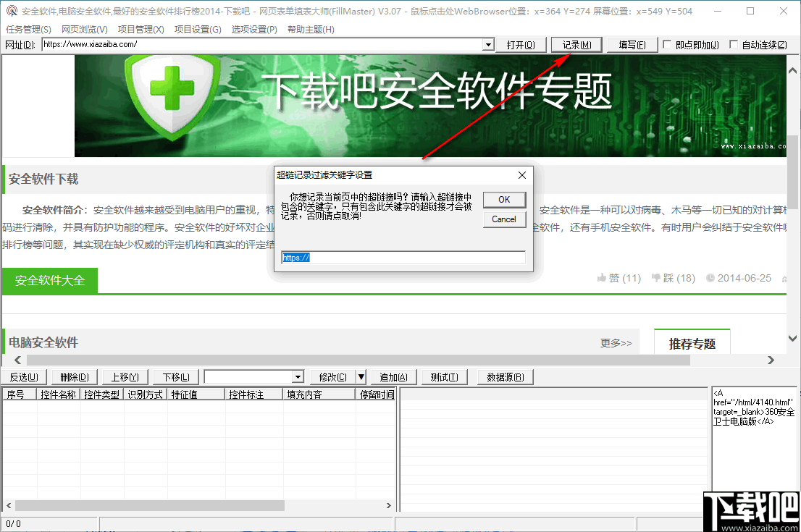801x532 pixels.
Task: Select the 安全软件大全 green tab
Action: coord(50,280)
